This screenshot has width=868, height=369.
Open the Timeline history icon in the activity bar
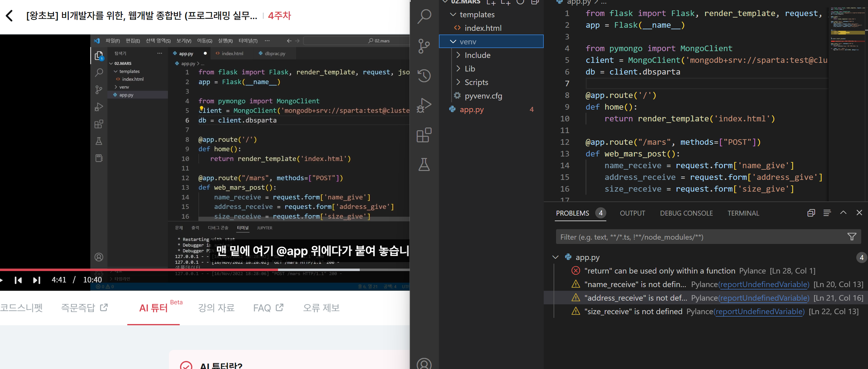coord(424,75)
